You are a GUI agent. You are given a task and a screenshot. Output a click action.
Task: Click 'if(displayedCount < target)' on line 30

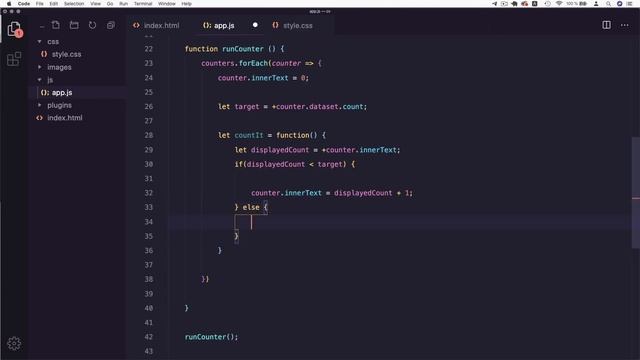click(x=290, y=164)
